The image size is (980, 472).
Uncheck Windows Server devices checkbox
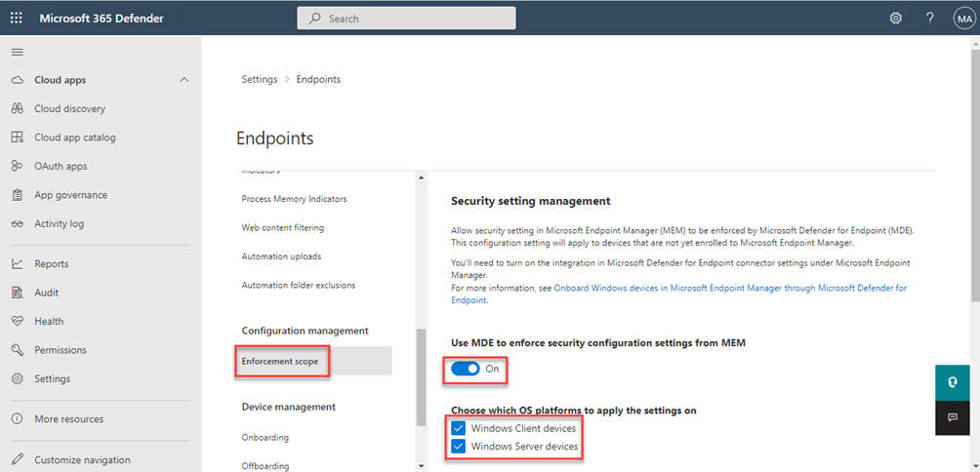pyautogui.click(x=459, y=447)
